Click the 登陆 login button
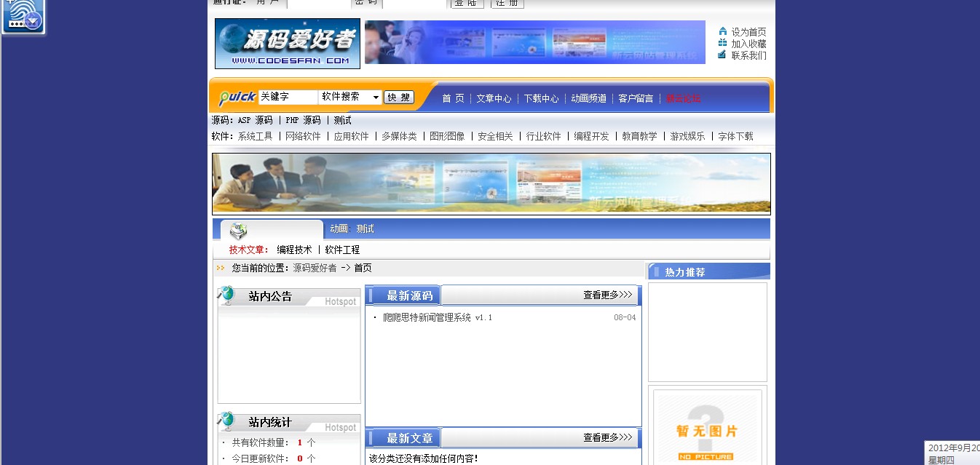The image size is (980, 465). pyautogui.click(x=467, y=3)
